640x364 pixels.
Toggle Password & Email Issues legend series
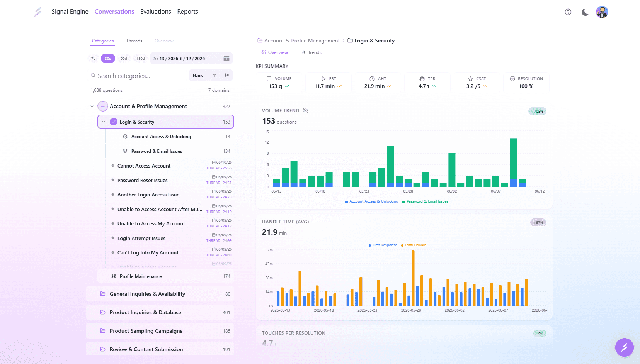click(x=425, y=201)
